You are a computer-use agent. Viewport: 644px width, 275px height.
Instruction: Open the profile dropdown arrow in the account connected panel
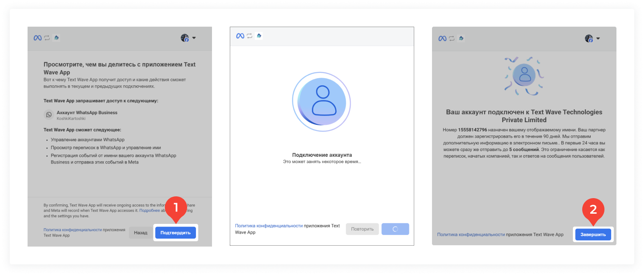pyautogui.click(x=598, y=39)
